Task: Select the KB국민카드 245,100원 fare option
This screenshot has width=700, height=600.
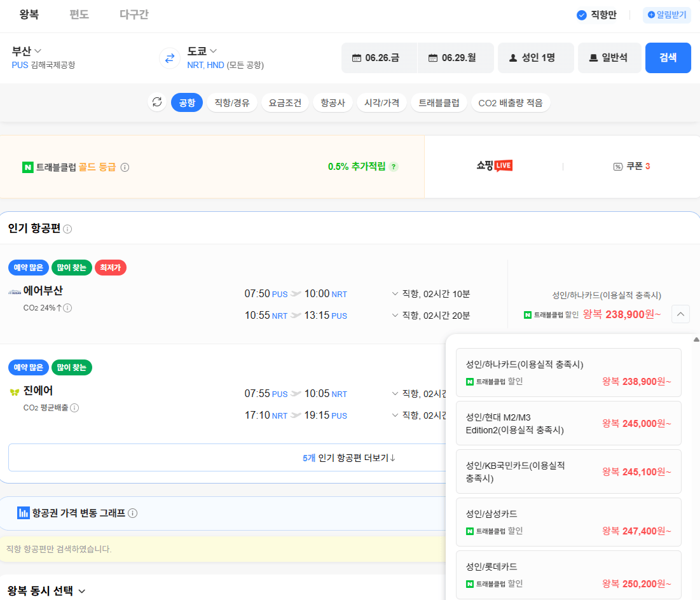Action: 568,471
